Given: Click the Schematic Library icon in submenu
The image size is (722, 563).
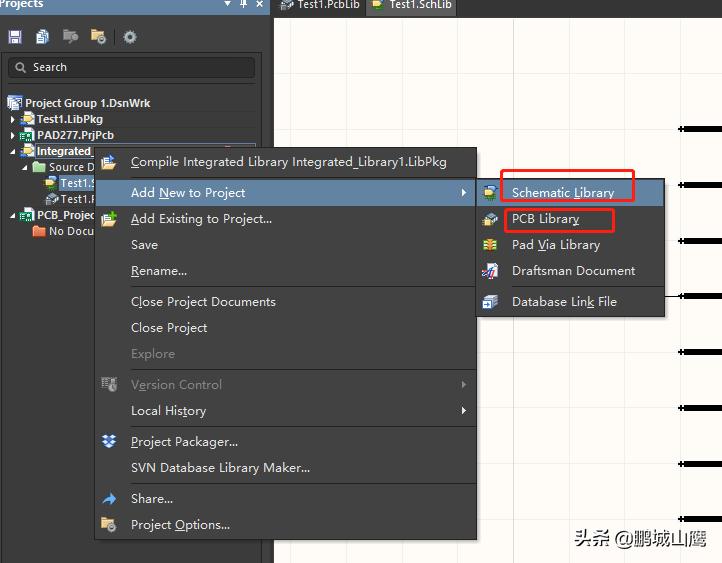Looking at the screenshot, I should pyautogui.click(x=490, y=193).
